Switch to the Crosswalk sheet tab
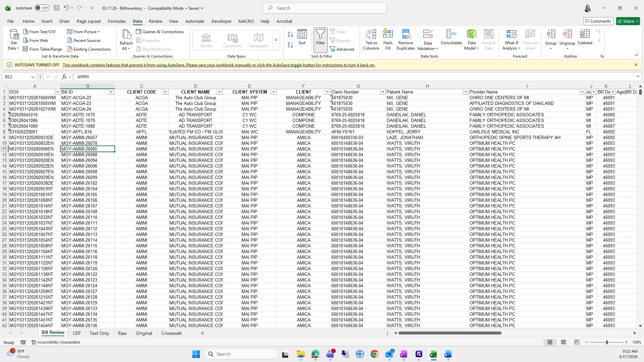The width and height of the screenshot is (644, 362). click(x=171, y=333)
